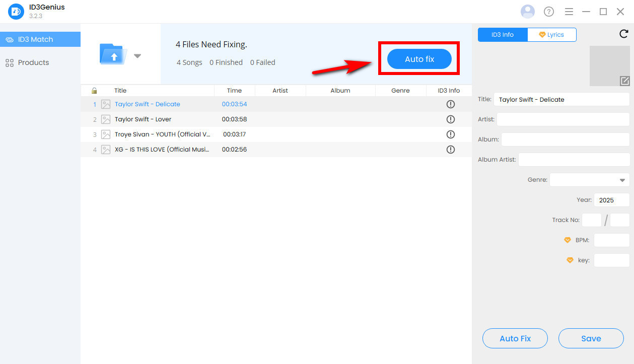Click cover thumbnail icon for Troye Sivan track
634x364 pixels.
pyautogui.click(x=106, y=134)
